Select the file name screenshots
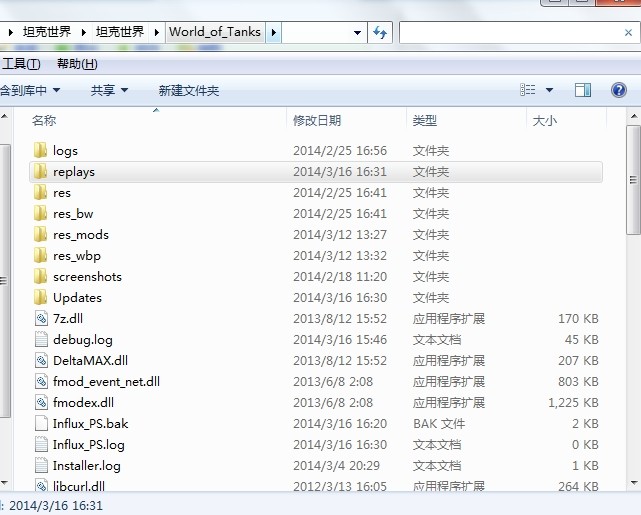 [x=87, y=277]
